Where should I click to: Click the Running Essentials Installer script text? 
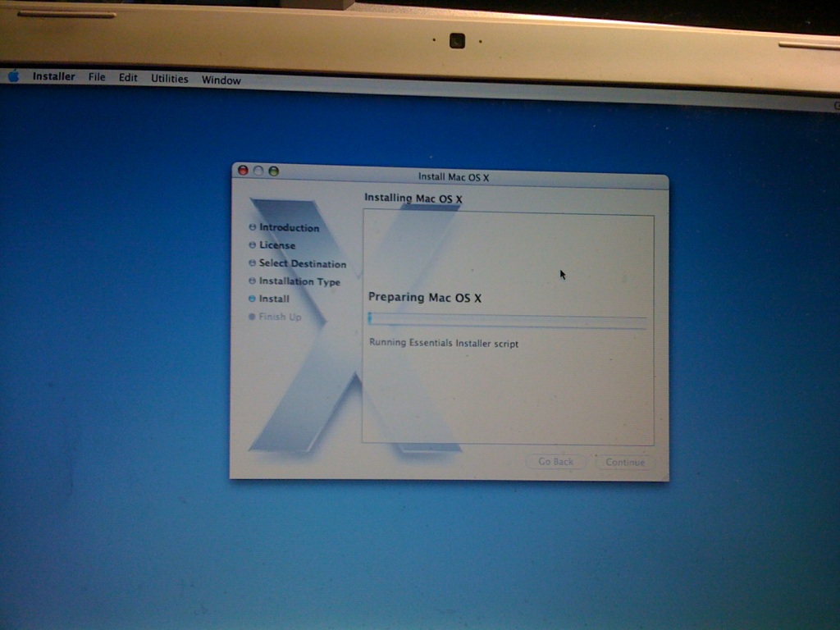point(444,344)
